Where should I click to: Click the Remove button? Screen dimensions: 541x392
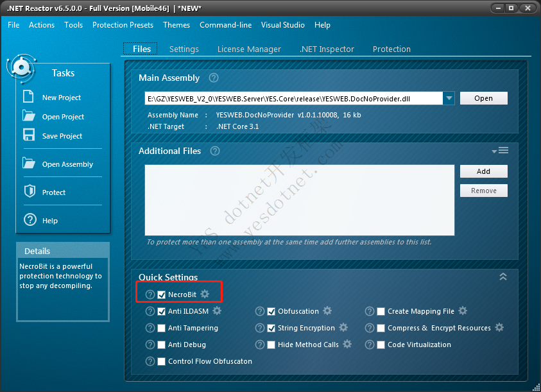tap(483, 191)
